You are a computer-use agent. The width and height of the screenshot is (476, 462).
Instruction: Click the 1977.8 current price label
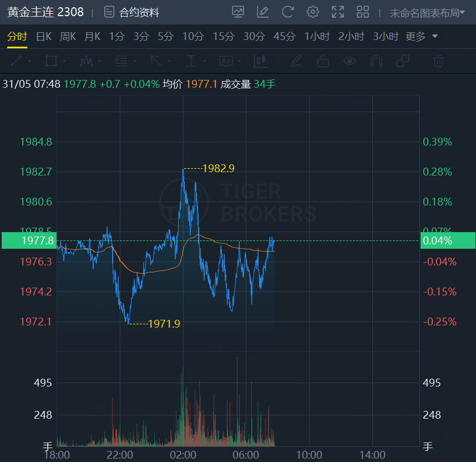pos(29,240)
